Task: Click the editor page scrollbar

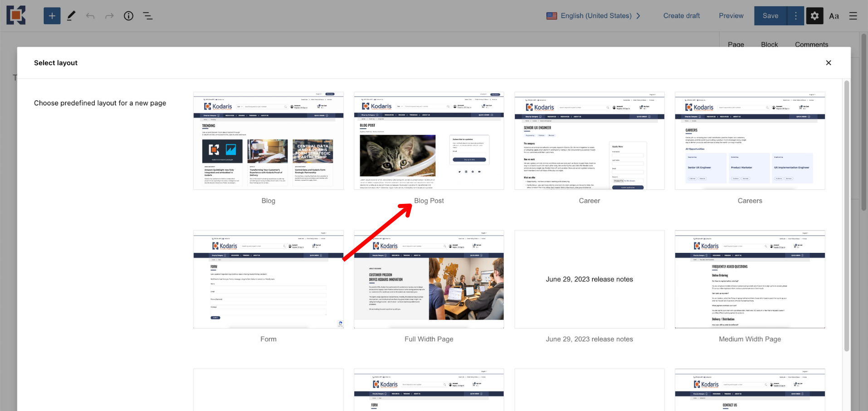Action: 864,121
